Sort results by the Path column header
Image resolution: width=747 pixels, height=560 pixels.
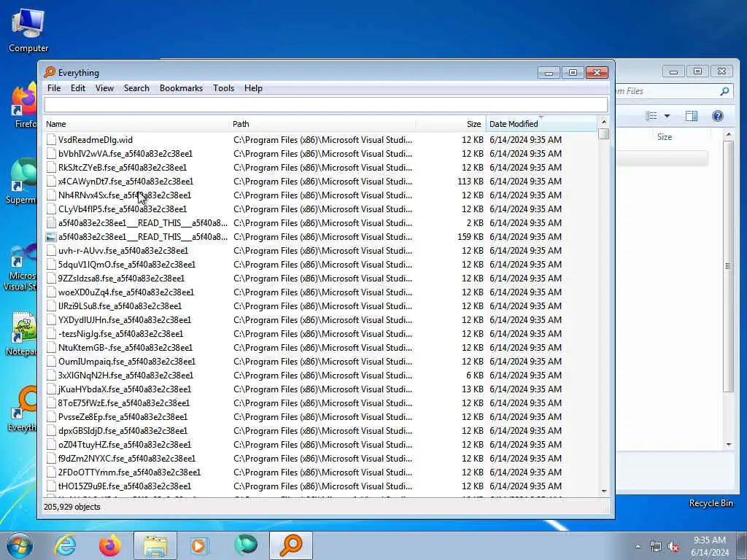click(x=322, y=124)
